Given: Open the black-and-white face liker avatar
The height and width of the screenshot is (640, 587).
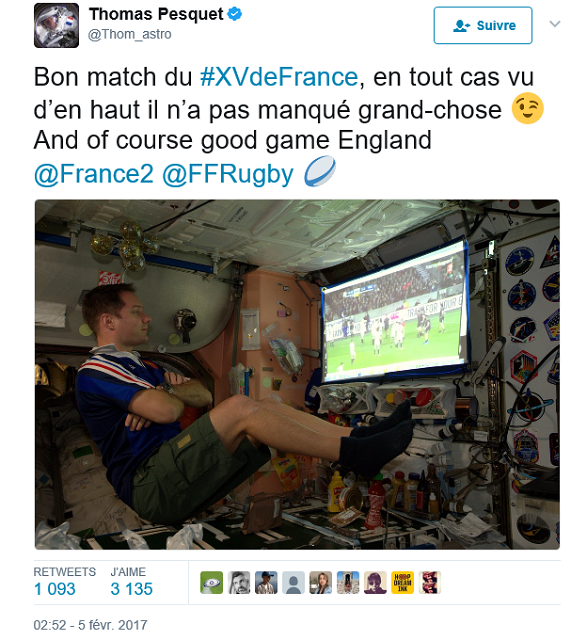Looking at the screenshot, I should (239, 582).
